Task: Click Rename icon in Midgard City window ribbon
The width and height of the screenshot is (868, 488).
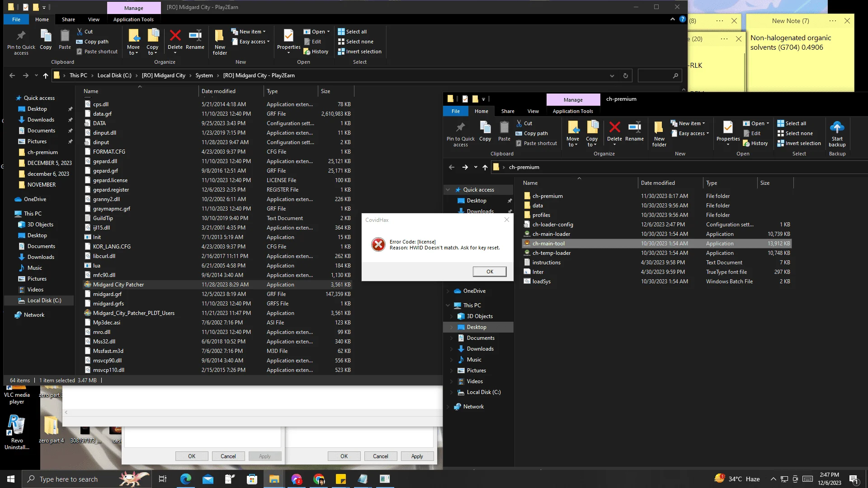Action: (x=195, y=40)
